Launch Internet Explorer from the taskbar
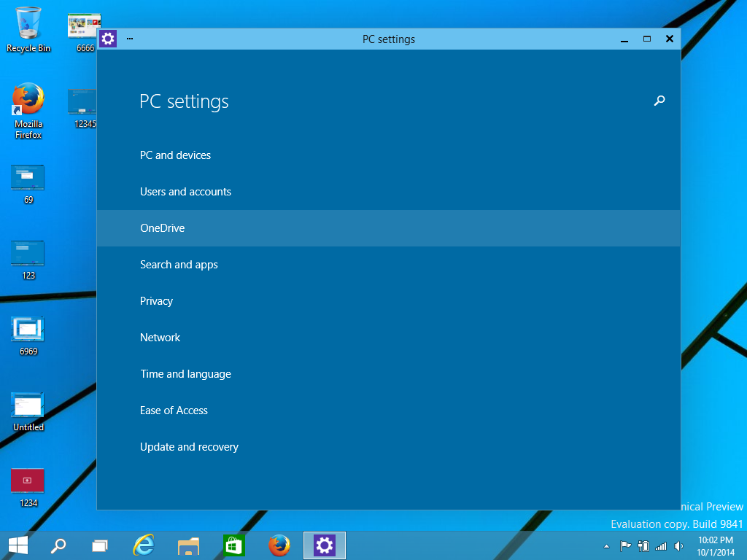 (x=144, y=545)
